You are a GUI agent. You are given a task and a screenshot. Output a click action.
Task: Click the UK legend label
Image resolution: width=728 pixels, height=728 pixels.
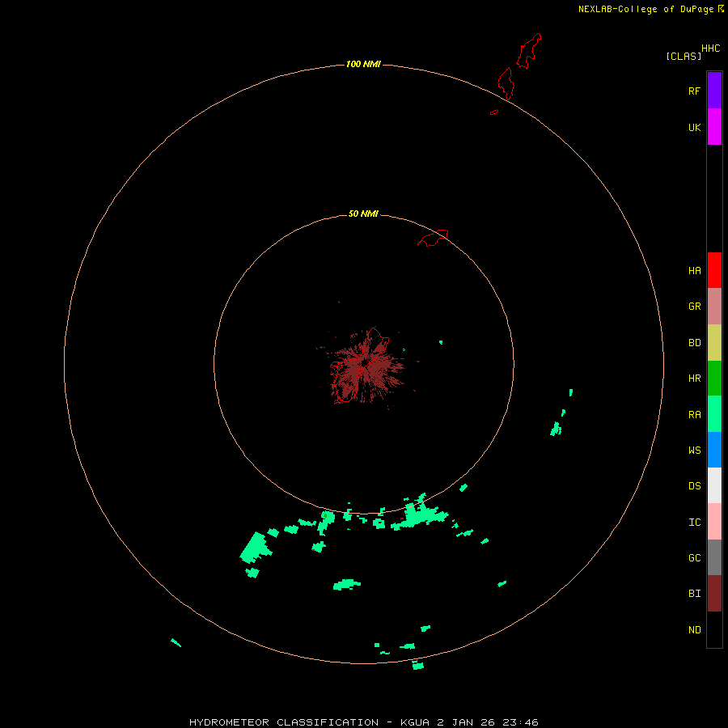click(694, 127)
